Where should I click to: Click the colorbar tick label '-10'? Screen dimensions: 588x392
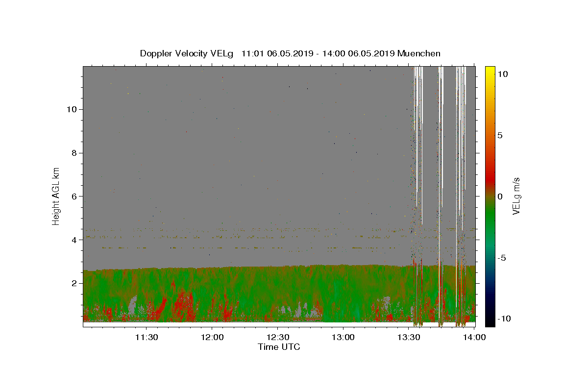[x=503, y=318]
